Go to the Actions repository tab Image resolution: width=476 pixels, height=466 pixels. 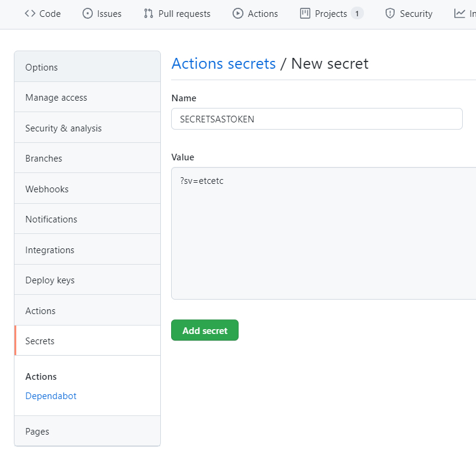click(x=255, y=14)
